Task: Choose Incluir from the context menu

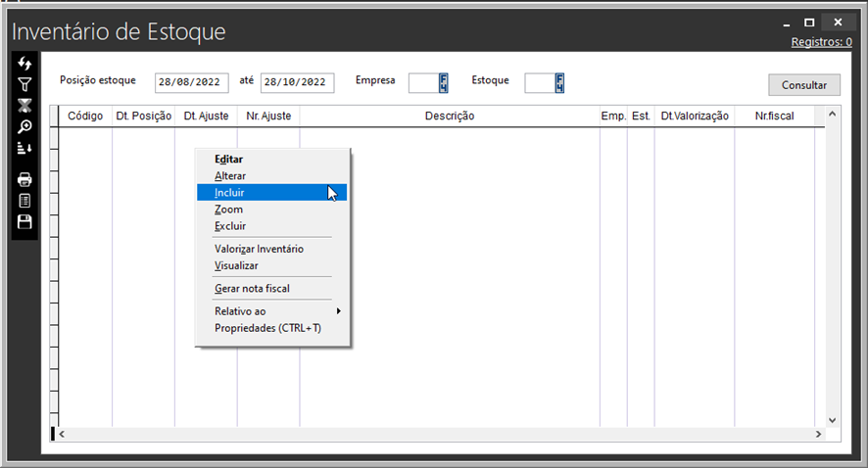Action: pos(230,193)
